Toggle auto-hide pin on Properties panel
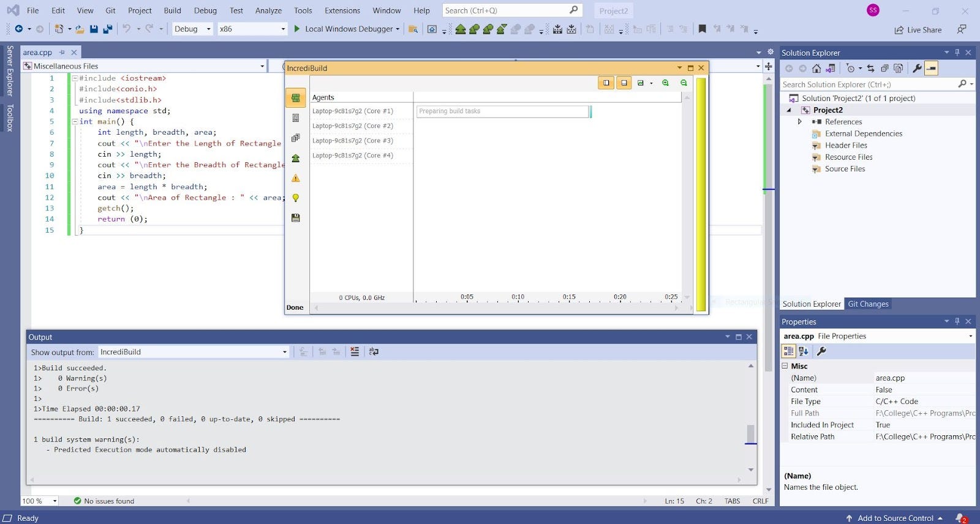This screenshot has width=980, height=524. (x=957, y=321)
